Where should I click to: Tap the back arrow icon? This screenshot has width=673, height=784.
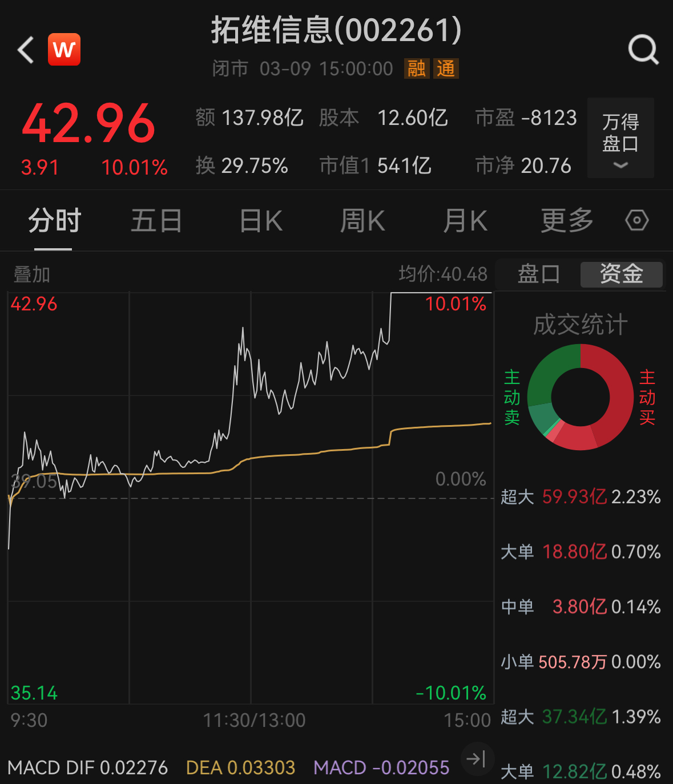[x=26, y=50]
